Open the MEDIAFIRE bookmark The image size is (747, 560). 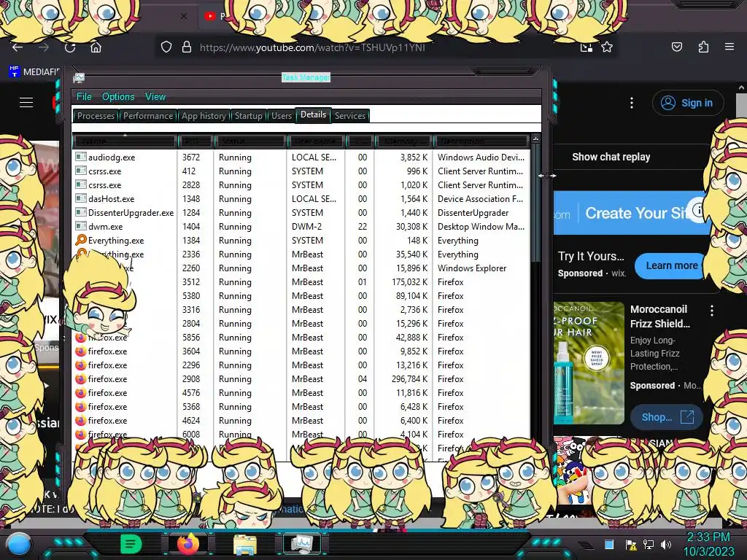34,72
